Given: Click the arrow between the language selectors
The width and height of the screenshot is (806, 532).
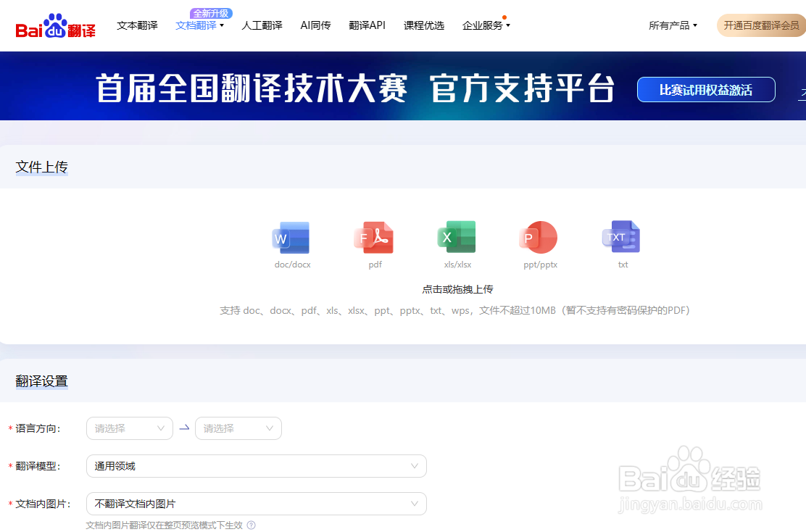Looking at the screenshot, I should click(x=184, y=428).
